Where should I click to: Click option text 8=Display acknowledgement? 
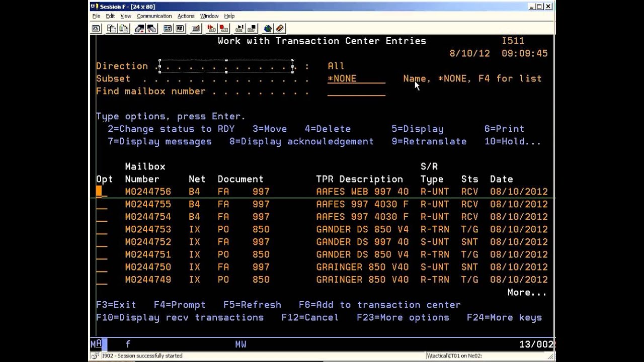coord(301,141)
